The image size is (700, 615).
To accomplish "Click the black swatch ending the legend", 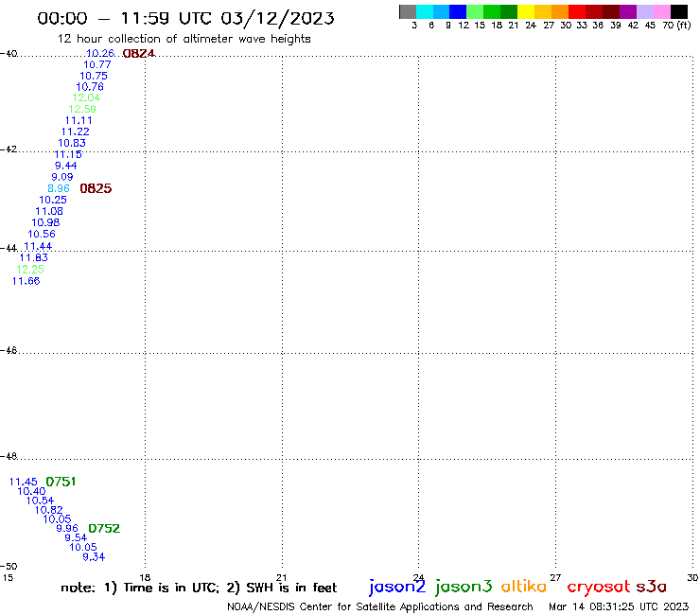I will point(678,11).
